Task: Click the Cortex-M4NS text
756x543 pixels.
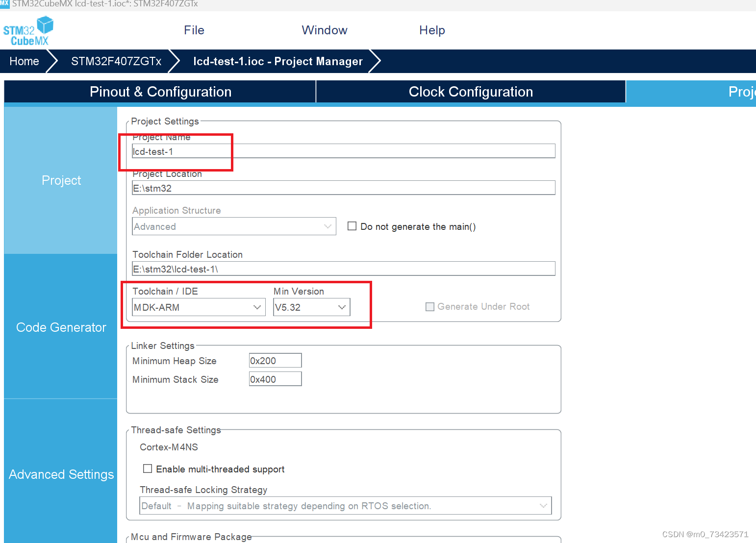Action: pyautogui.click(x=169, y=447)
